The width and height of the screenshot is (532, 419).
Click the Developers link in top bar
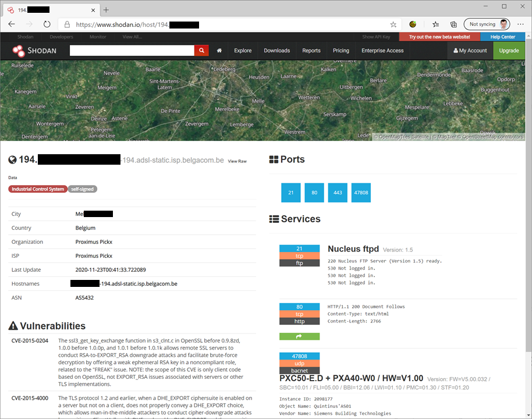point(62,37)
